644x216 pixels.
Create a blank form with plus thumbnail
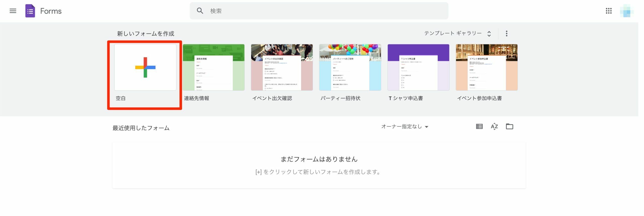tap(145, 67)
